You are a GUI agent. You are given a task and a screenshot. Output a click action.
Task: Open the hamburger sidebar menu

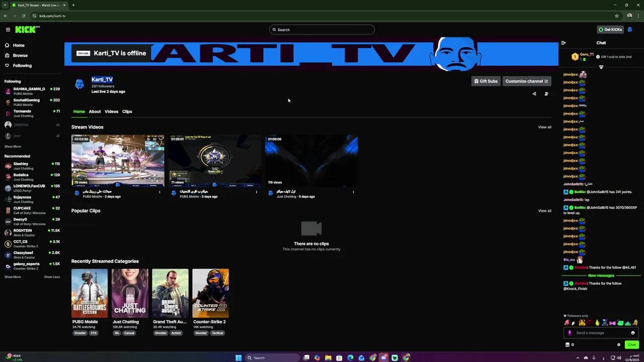pos(8,30)
